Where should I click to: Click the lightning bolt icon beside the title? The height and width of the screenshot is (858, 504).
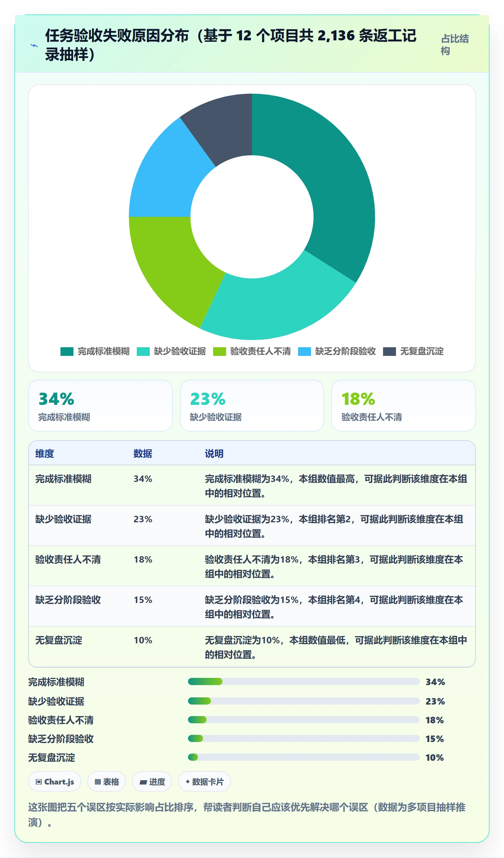pos(34,45)
